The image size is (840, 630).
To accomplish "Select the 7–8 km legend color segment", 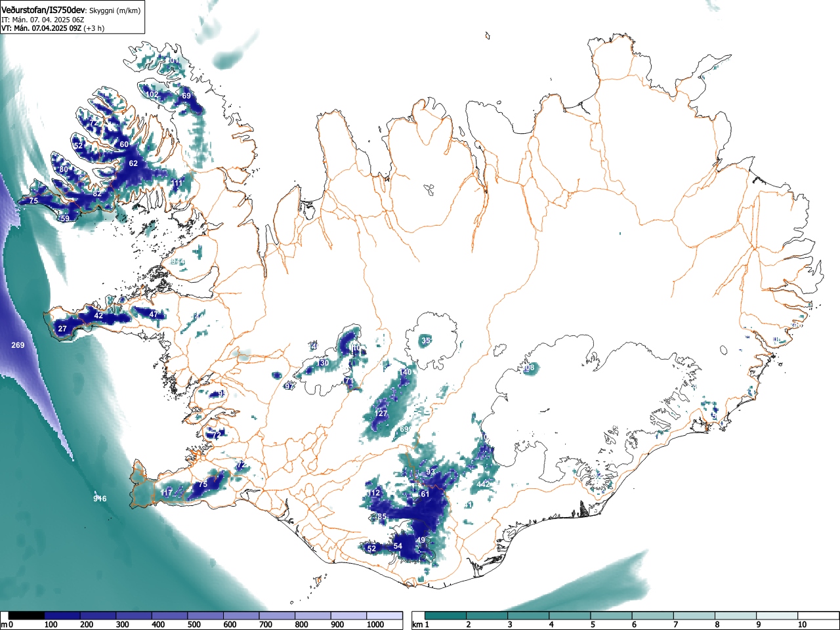I will (694, 616).
